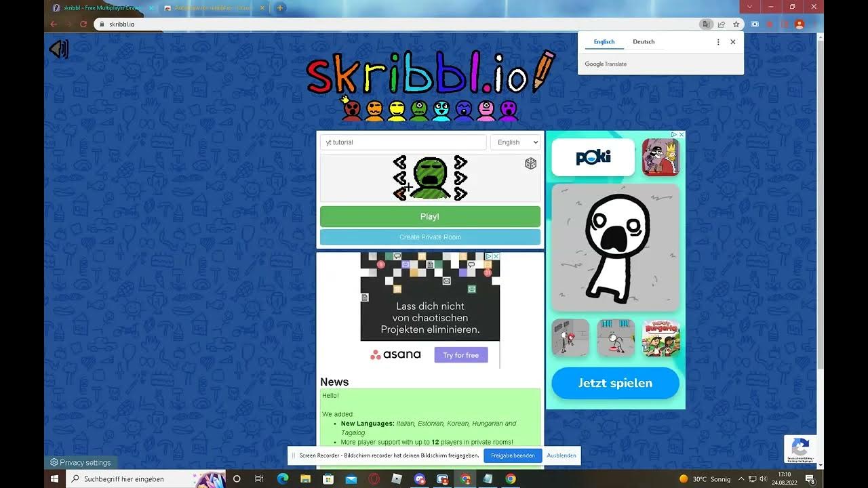
Task: Click the green Play! button
Action: point(430,216)
